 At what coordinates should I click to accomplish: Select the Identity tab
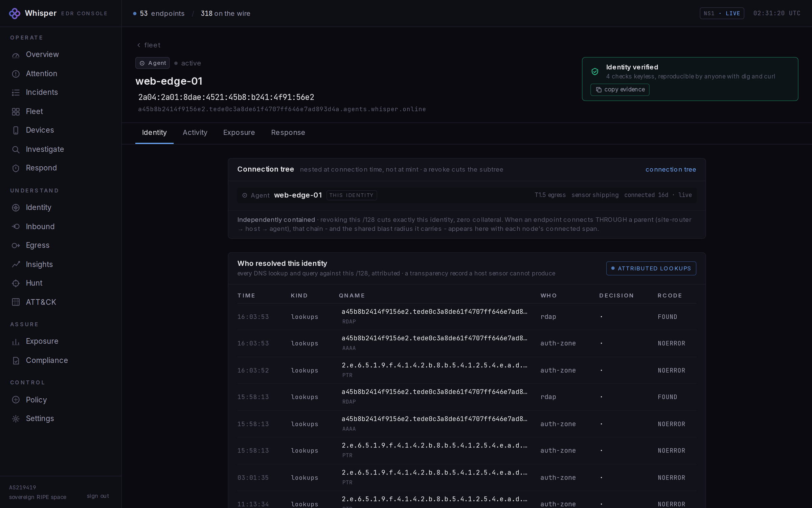point(154,133)
